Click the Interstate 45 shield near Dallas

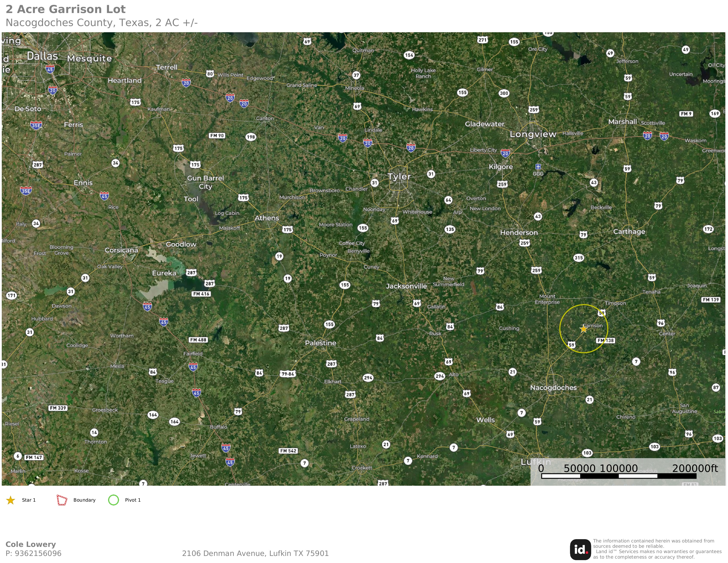(x=50, y=69)
